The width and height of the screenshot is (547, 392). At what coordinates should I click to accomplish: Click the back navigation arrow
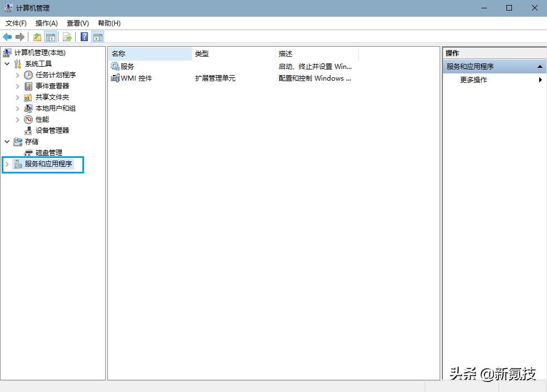click(x=7, y=37)
